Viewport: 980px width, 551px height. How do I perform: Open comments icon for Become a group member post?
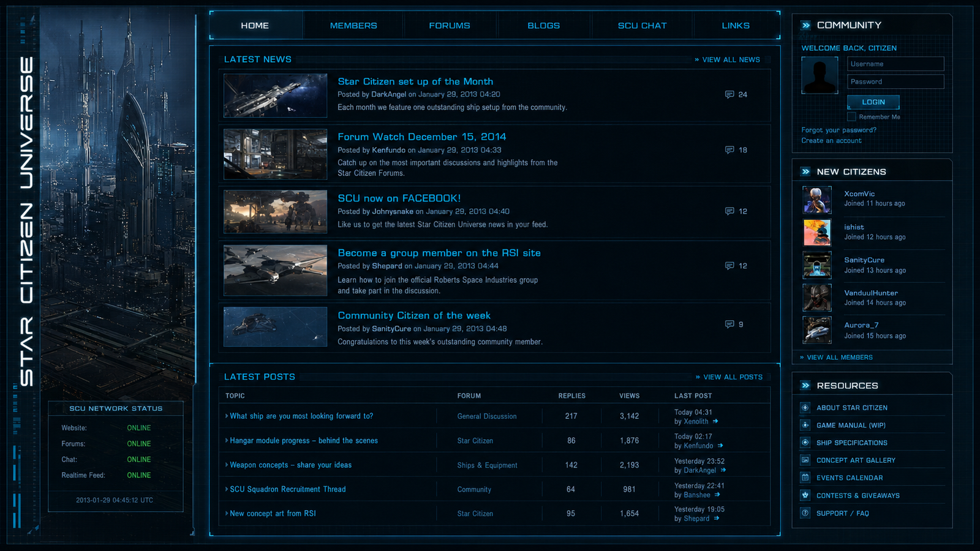click(729, 266)
